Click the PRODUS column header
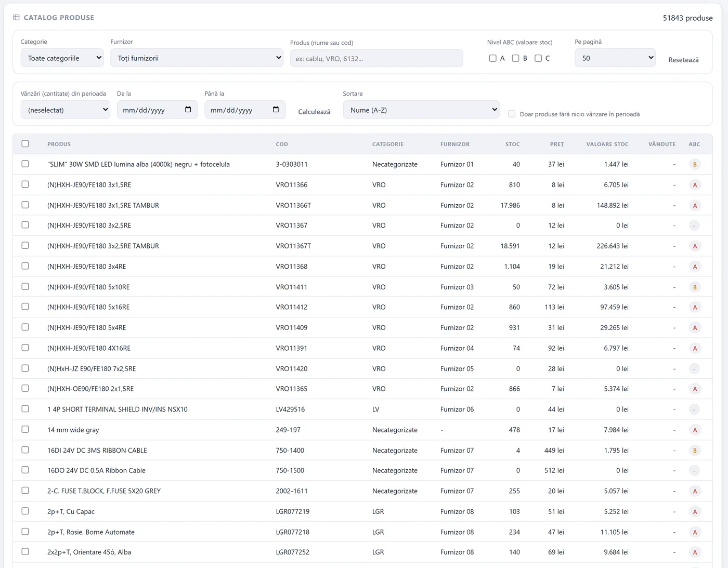 [x=59, y=144]
